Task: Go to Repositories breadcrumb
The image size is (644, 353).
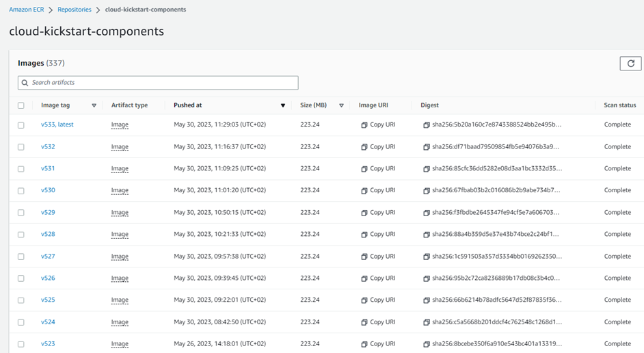Action: tap(75, 10)
